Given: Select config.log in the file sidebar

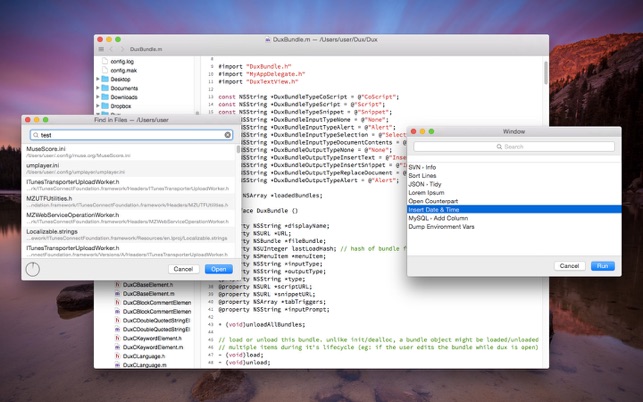Looking at the screenshot, I should click(x=122, y=61).
